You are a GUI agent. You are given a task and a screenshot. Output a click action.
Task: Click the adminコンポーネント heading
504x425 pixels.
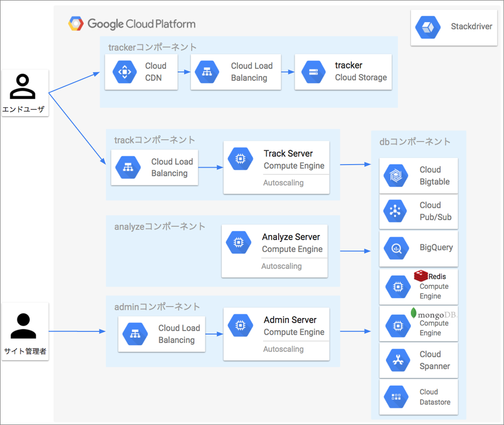pos(157,307)
